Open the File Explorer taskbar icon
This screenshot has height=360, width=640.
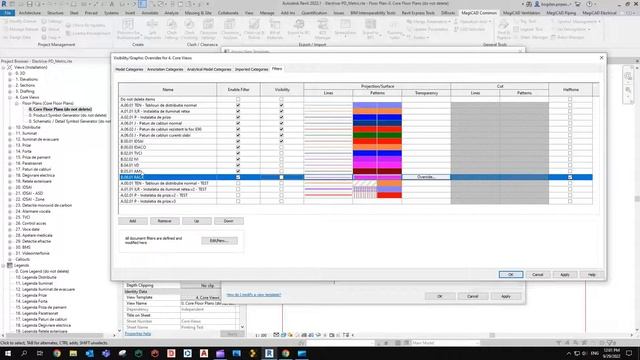pos(73,353)
